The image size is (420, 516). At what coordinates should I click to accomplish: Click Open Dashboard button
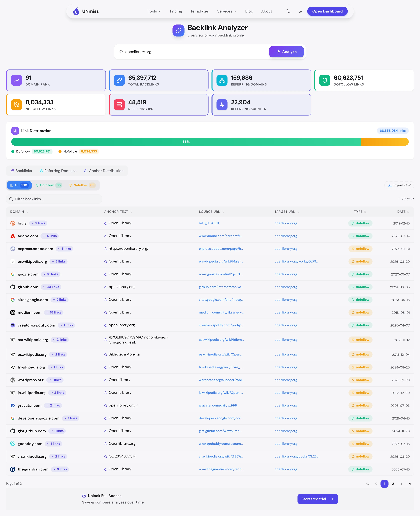pos(327,11)
